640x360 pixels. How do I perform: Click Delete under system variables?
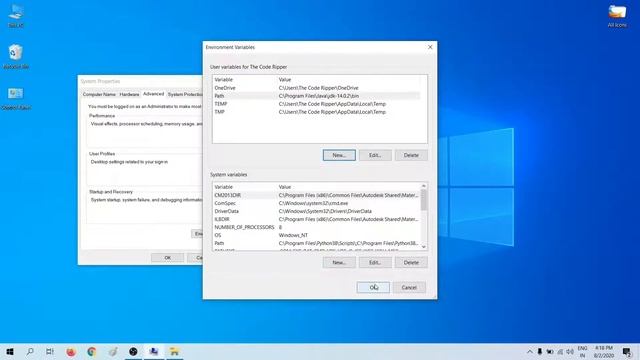pyautogui.click(x=411, y=262)
